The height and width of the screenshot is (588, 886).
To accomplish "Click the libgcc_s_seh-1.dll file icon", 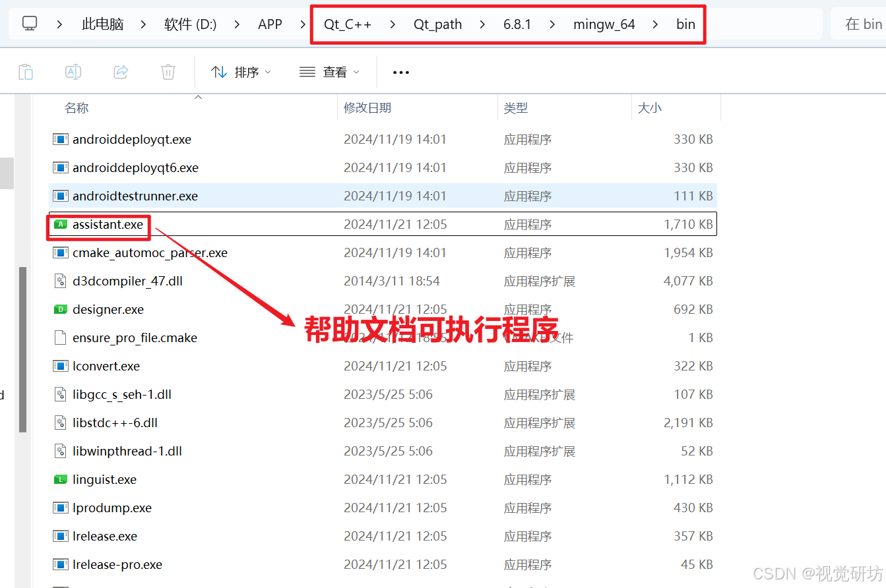I will pyautogui.click(x=61, y=394).
